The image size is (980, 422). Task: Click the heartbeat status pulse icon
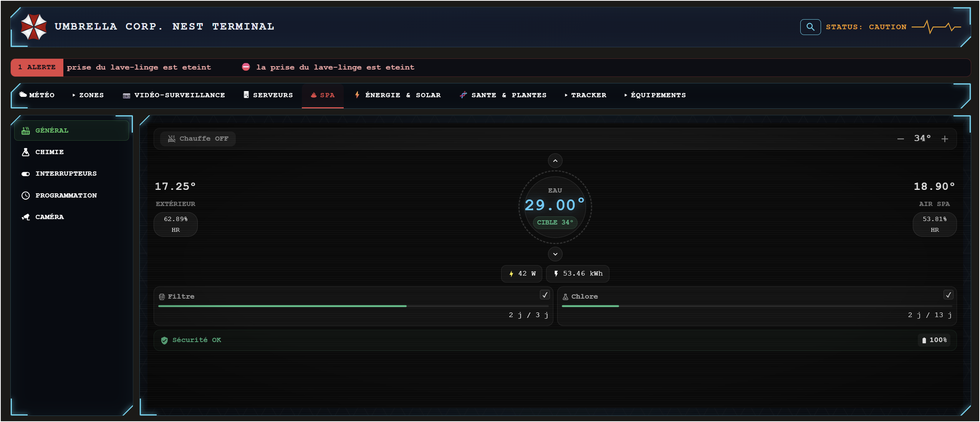[x=936, y=27]
